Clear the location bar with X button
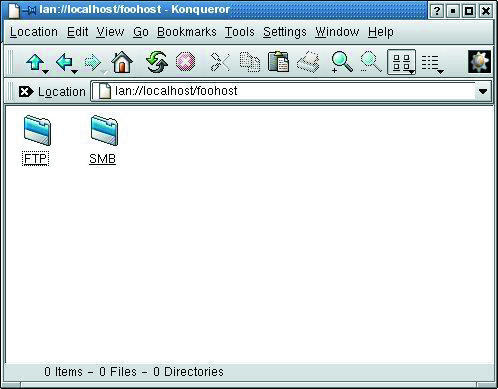The width and height of the screenshot is (498, 389). pos(26,91)
